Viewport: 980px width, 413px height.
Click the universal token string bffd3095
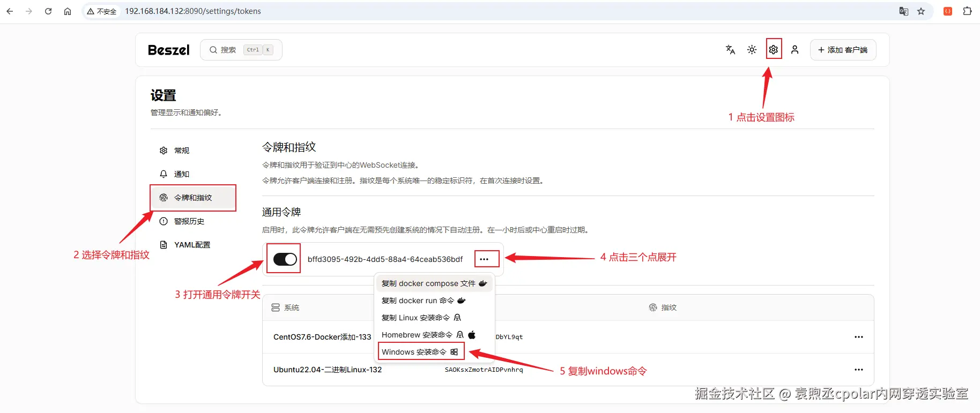click(x=385, y=259)
